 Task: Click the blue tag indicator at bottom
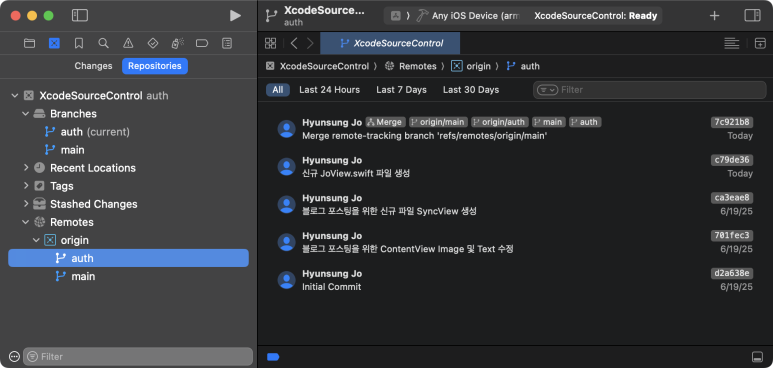[x=273, y=357]
